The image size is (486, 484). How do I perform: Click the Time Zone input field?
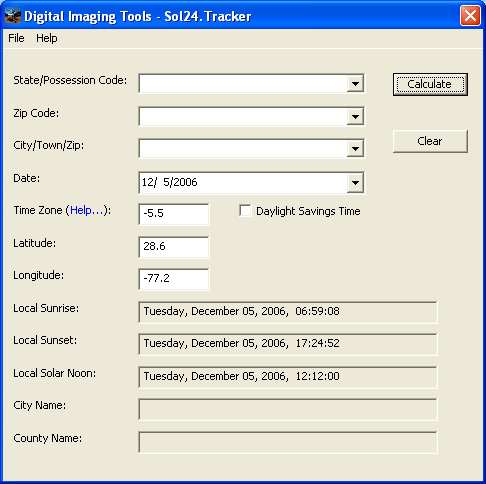point(174,214)
